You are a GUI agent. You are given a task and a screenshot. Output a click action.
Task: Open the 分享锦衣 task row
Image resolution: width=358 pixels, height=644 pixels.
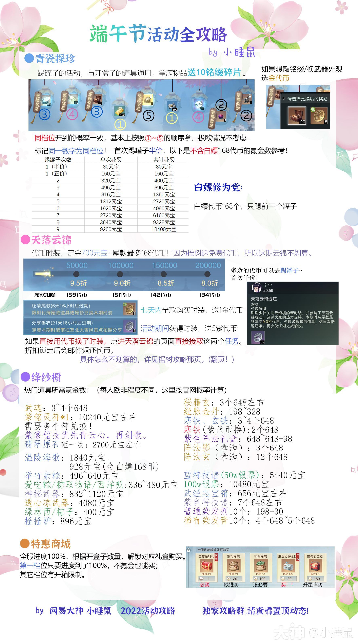80,326
